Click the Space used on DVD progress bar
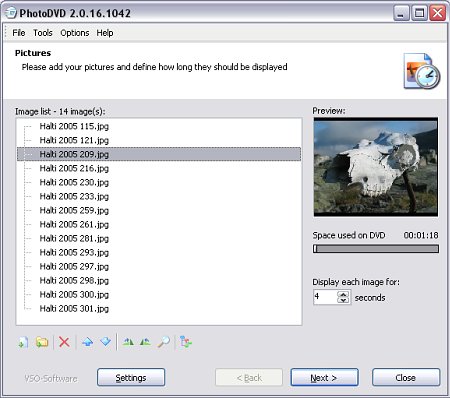Image resolution: width=450 pixels, height=398 pixels. point(376,249)
